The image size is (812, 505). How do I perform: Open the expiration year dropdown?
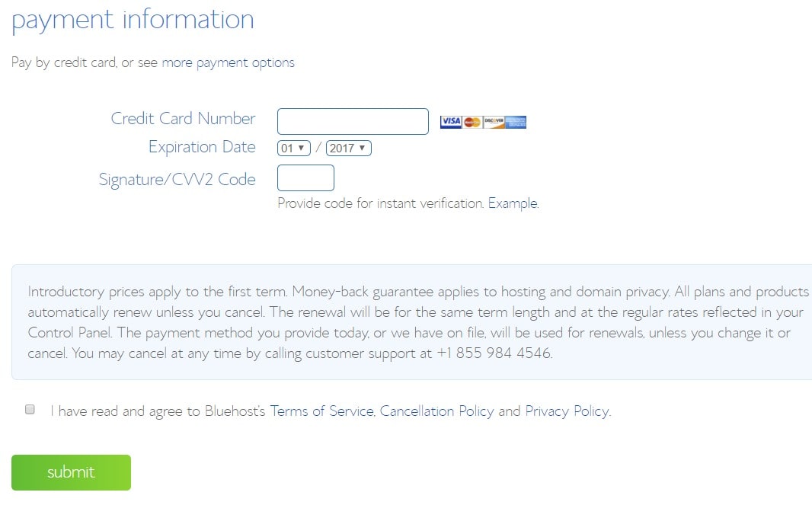(348, 149)
